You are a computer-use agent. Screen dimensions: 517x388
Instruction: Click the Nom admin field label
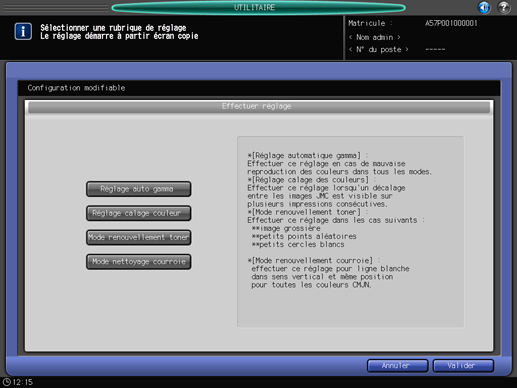pos(375,37)
